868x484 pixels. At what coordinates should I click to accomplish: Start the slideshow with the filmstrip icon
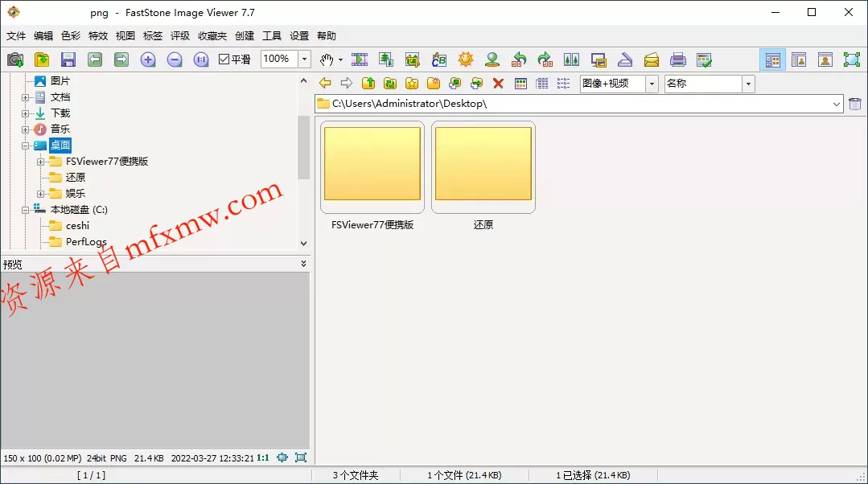coord(360,59)
